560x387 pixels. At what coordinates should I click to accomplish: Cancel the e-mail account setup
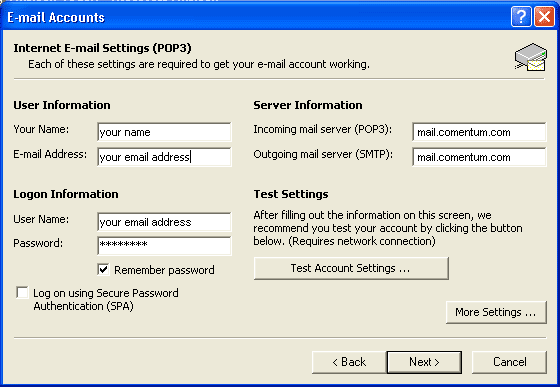point(509,362)
